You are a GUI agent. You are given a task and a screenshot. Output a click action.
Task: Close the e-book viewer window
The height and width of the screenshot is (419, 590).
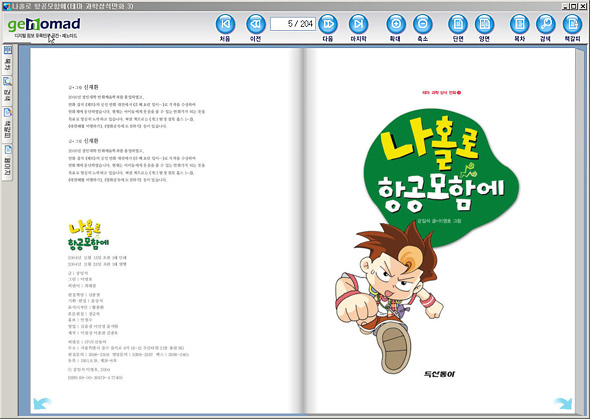pyautogui.click(x=582, y=6)
